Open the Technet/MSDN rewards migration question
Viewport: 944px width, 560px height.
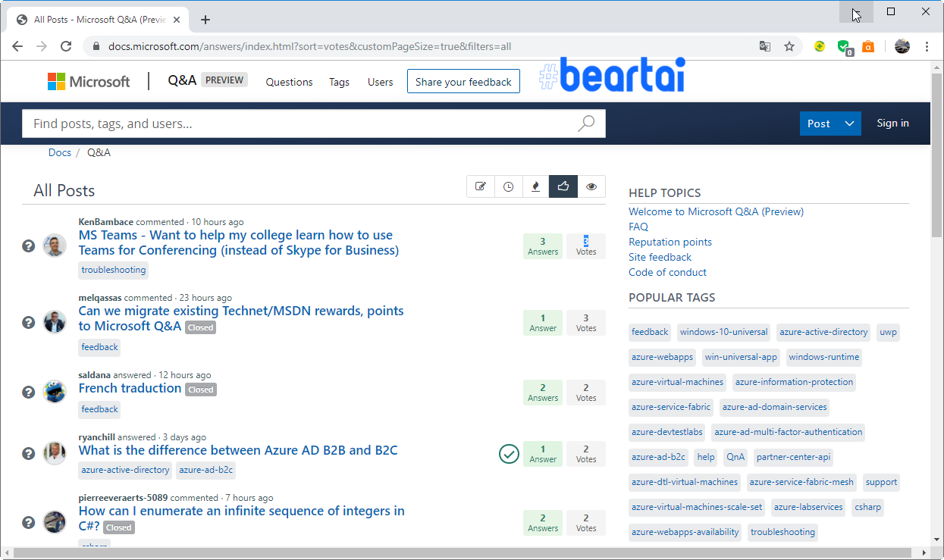(x=241, y=318)
